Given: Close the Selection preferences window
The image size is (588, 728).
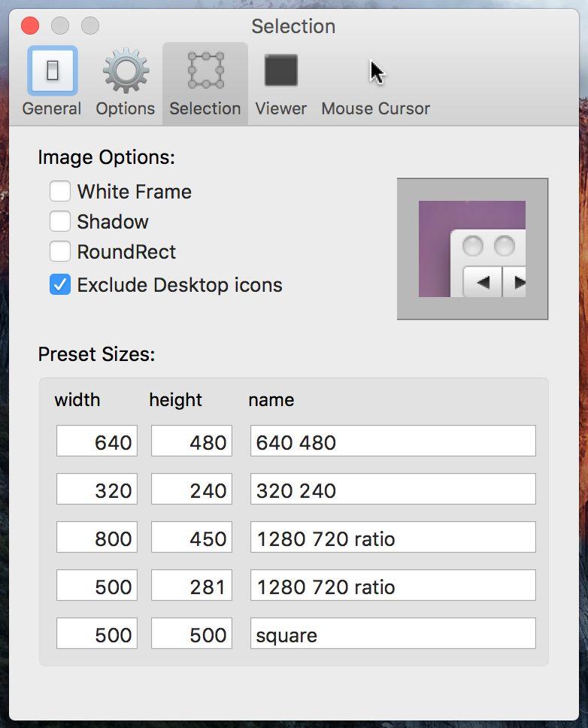Looking at the screenshot, I should [30, 26].
